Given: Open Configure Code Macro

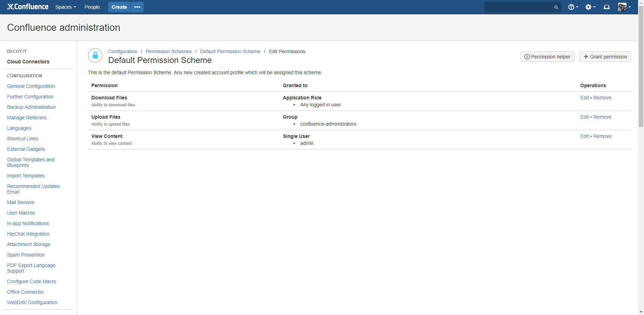Looking at the screenshot, I should (x=31, y=281).
